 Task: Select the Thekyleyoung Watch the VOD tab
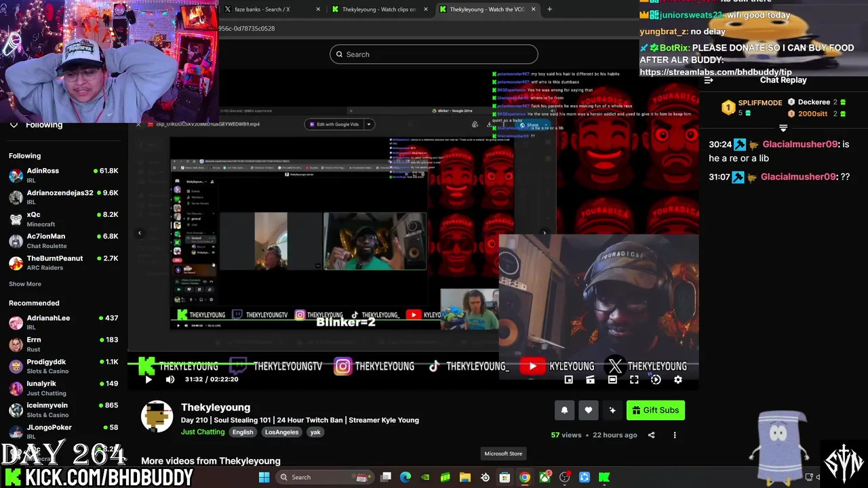point(487,9)
